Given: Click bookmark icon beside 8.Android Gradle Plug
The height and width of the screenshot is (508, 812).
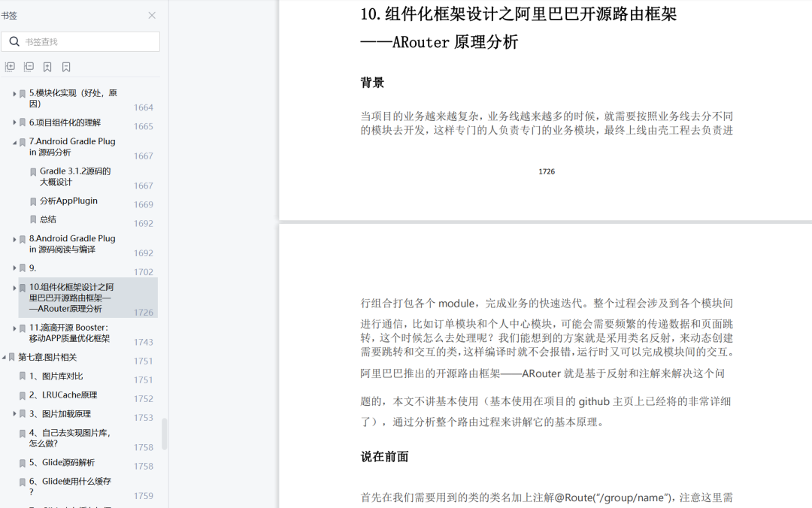Looking at the screenshot, I should (23, 239).
